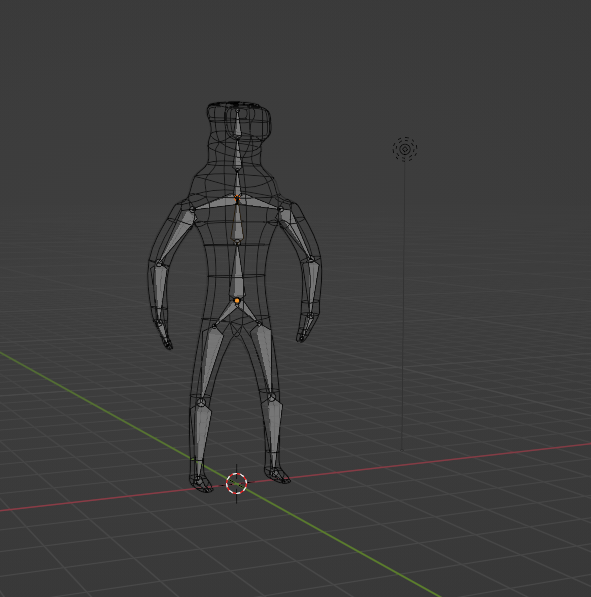This screenshot has width=591, height=597.
Task: Select the upper arm bone on view's right
Action: click(296, 233)
